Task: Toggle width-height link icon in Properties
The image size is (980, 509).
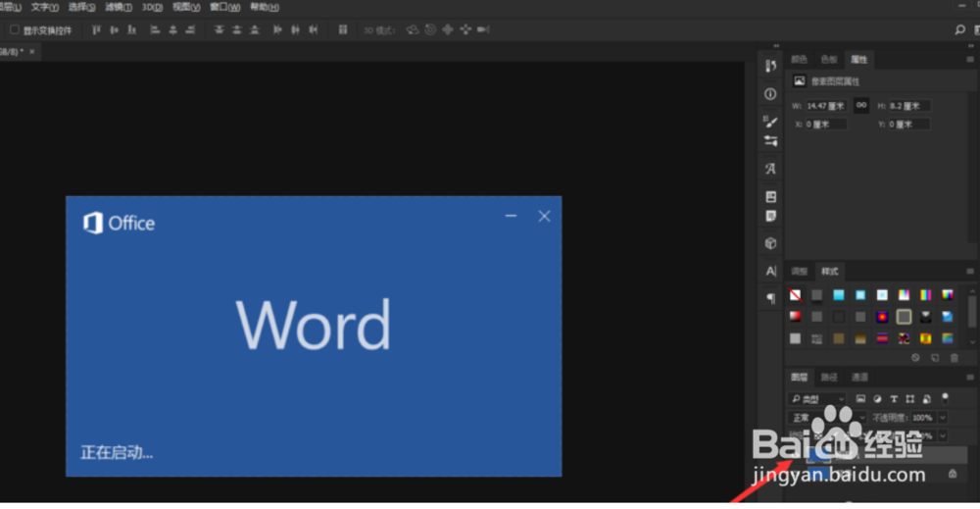Action: tap(861, 106)
